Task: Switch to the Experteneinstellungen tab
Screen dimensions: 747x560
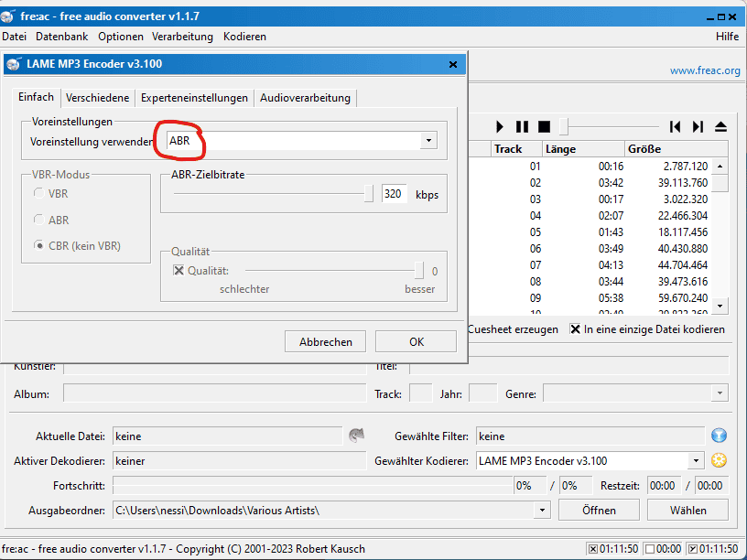Action: (194, 98)
